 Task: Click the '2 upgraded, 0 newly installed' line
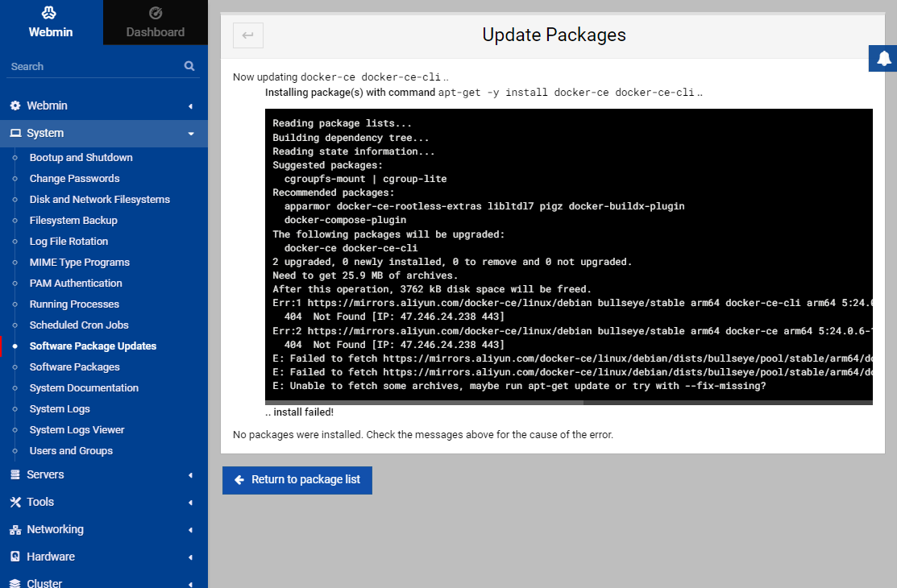click(x=452, y=262)
